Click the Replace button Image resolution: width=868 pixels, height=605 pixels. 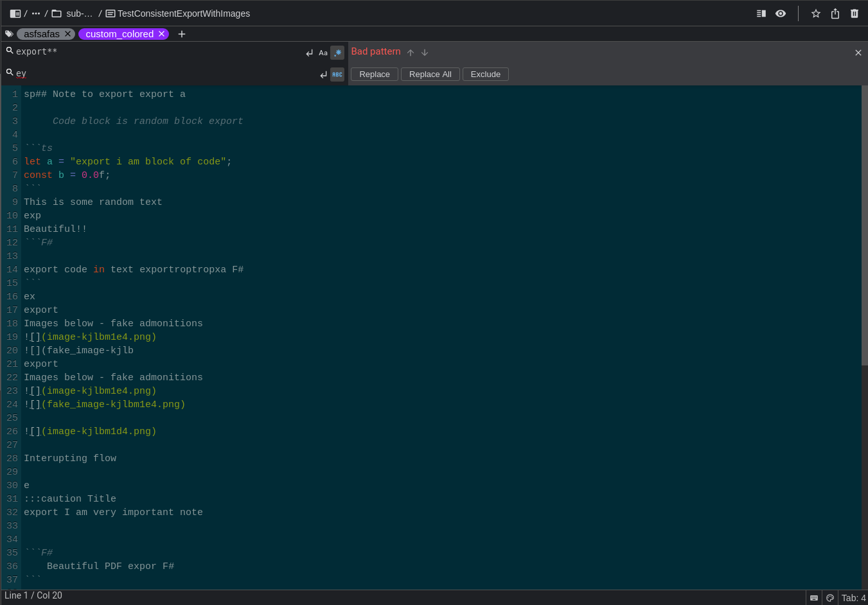tap(375, 75)
